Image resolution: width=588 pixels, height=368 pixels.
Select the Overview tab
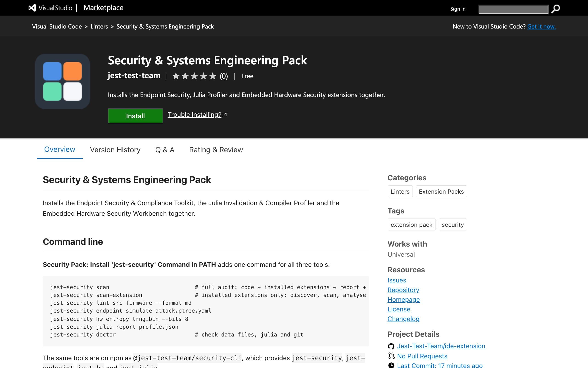[59, 149]
